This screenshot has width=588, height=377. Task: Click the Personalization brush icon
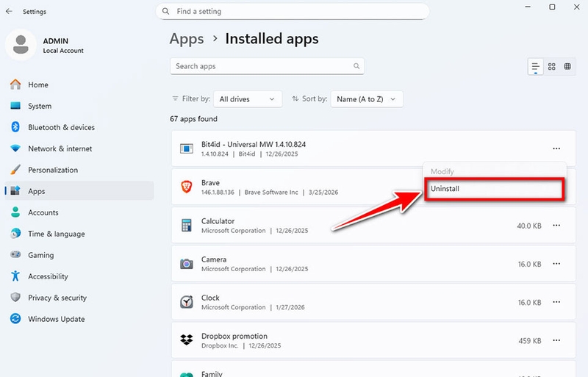pyautogui.click(x=15, y=170)
